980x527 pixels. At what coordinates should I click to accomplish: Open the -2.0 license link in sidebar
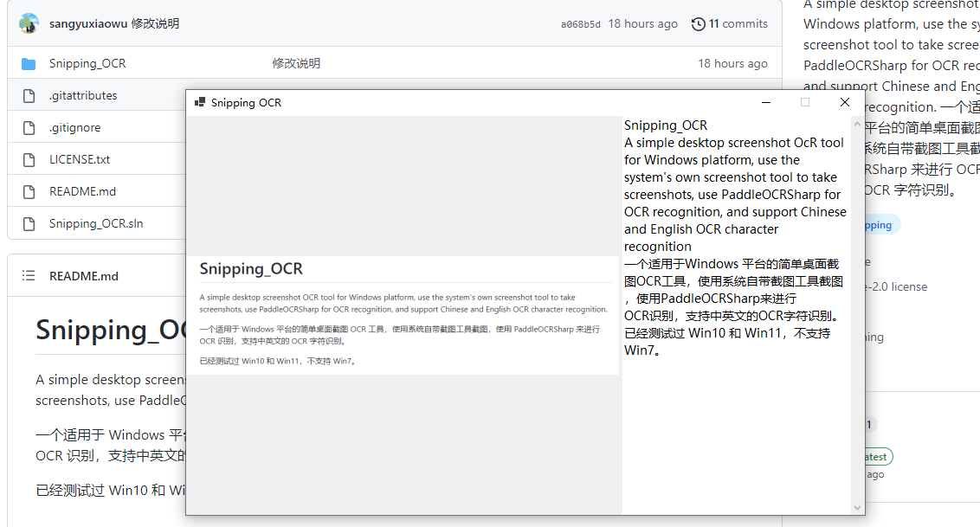896,286
